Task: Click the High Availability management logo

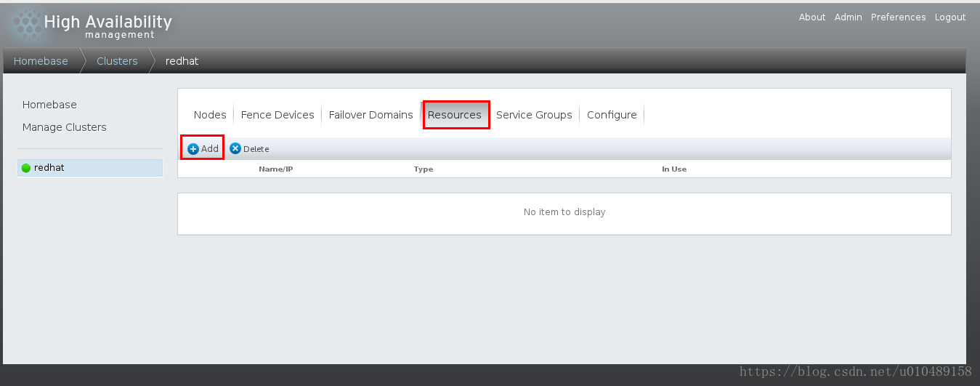Action: [x=92, y=27]
